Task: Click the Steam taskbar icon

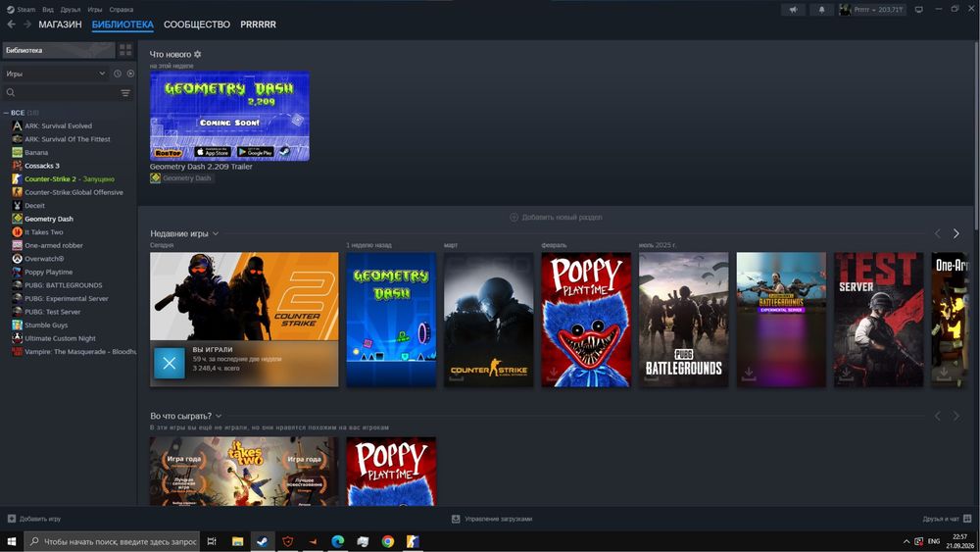Action: (263, 541)
